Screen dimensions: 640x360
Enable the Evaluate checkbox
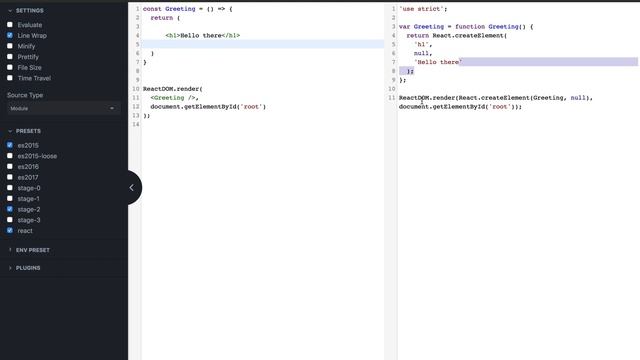[x=10, y=24]
